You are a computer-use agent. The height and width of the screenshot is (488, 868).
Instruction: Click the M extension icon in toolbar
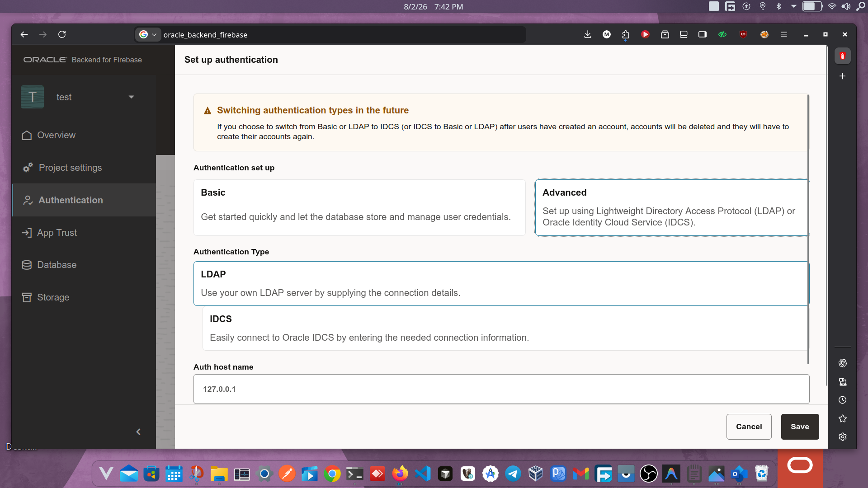607,34
